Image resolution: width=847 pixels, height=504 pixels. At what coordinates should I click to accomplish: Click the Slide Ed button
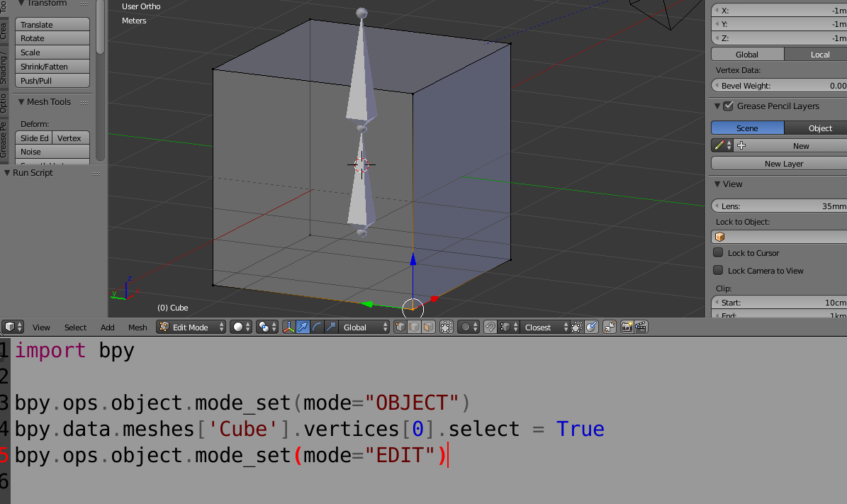33,138
